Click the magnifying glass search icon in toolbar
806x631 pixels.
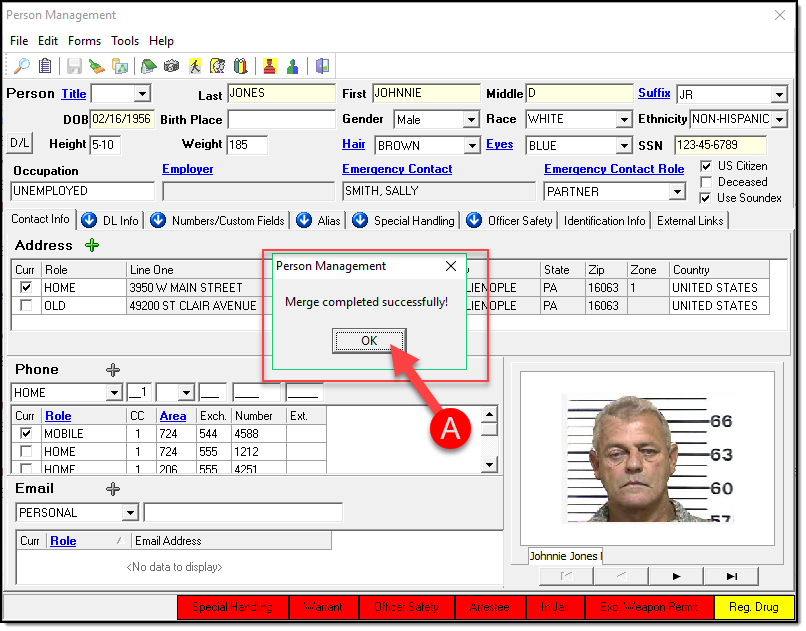click(22, 66)
